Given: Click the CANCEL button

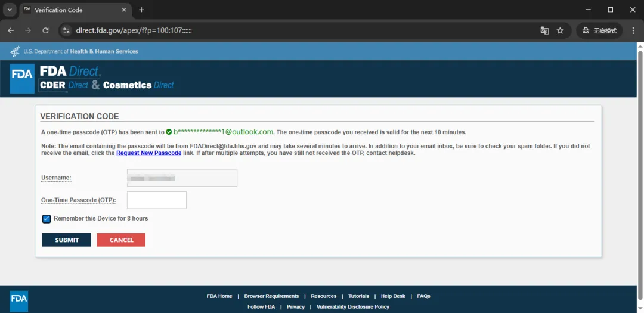Looking at the screenshot, I should click(x=121, y=240).
